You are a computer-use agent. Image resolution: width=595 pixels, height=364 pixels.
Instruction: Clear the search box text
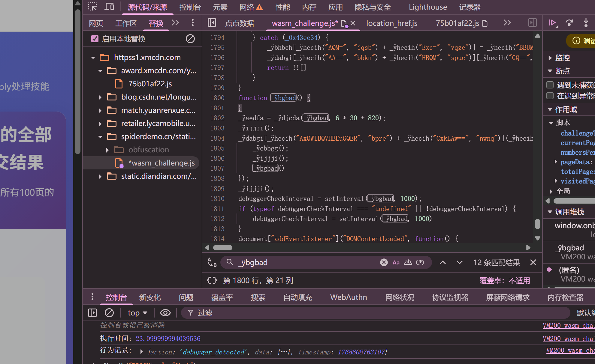point(384,262)
